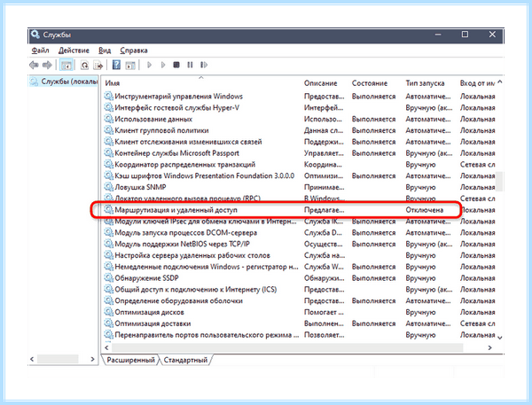
Task: Sort by the Вход от имени column header
Action: tap(477, 83)
